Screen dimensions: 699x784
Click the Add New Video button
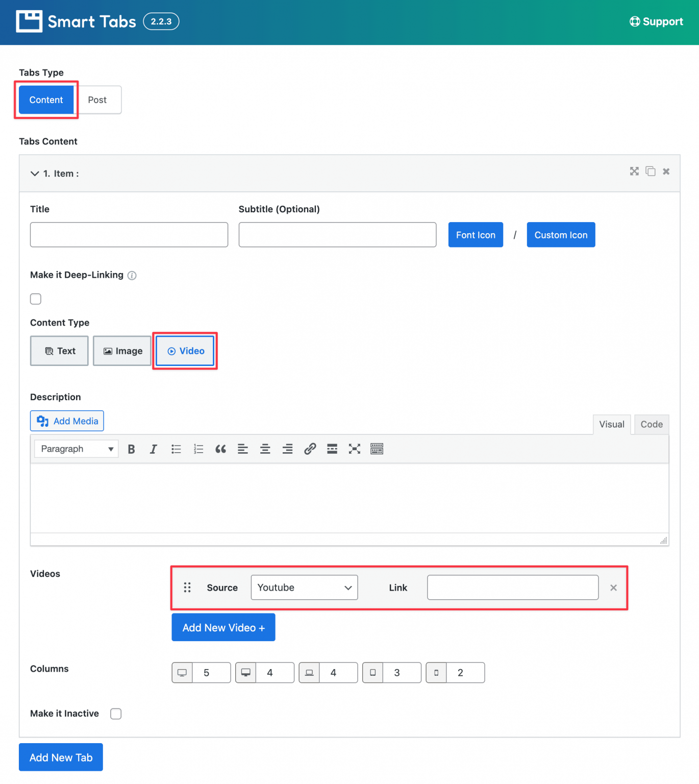[223, 627]
